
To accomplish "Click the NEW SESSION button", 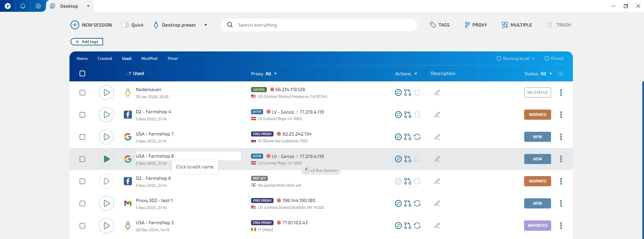I will [91, 25].
